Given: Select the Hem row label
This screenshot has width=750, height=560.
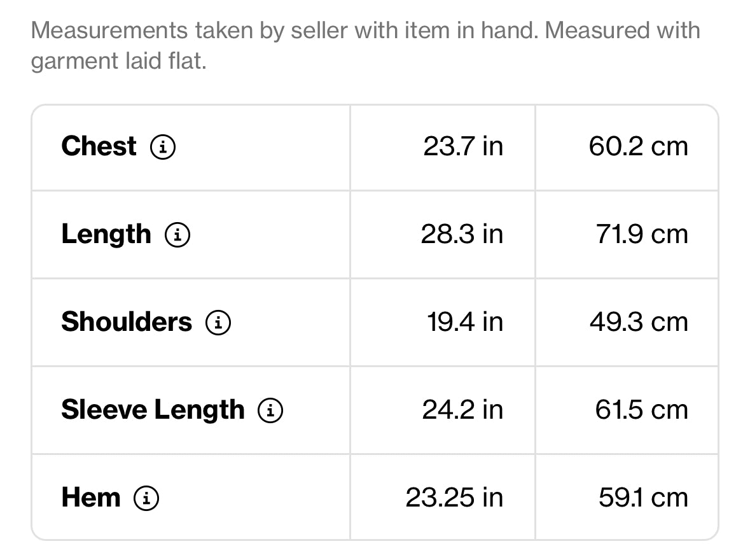Looking at the screenshot, I should point(91,497).
